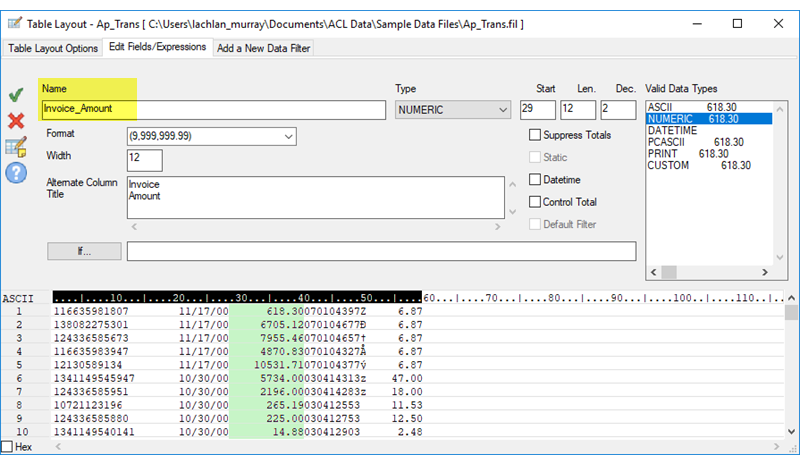Click the Start position field

pyautogui.click(x=537, y=110)
